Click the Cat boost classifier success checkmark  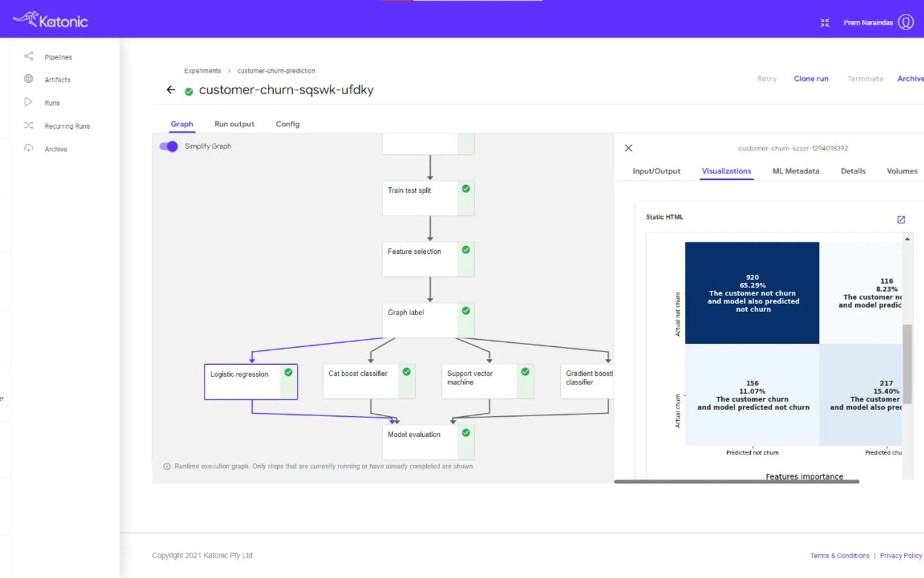pos(407,372)
